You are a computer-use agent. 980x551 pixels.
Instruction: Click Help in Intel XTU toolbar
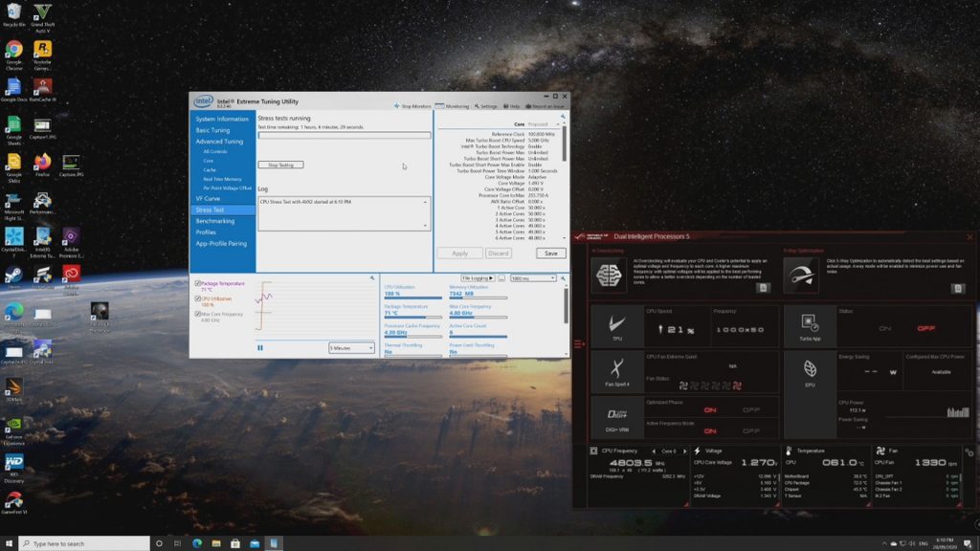tap(511, 106)
